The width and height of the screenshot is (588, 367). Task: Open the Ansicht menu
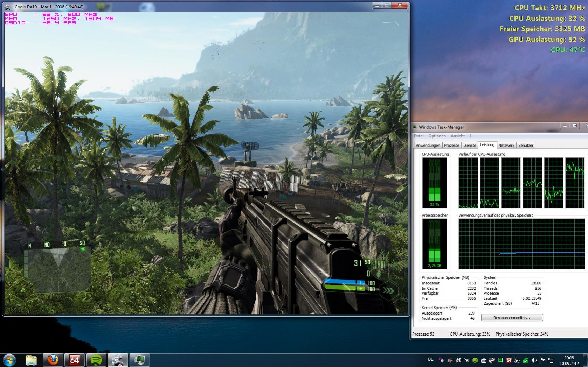(x=458, y=136)
